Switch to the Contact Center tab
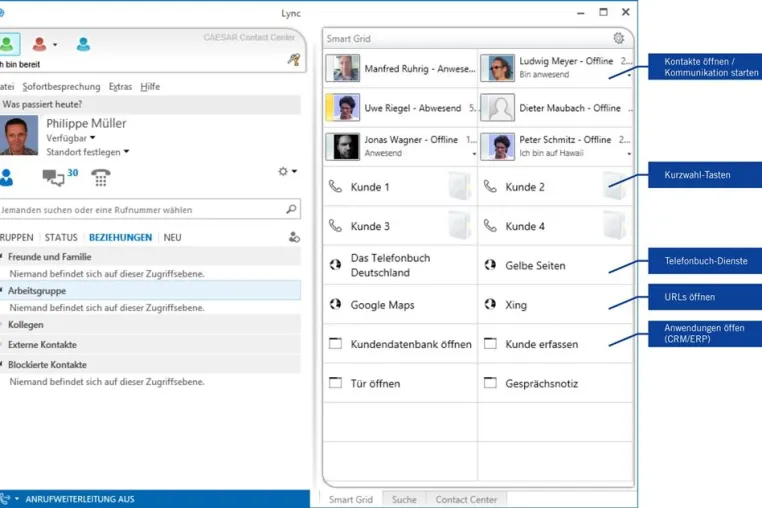 (466, 499)
